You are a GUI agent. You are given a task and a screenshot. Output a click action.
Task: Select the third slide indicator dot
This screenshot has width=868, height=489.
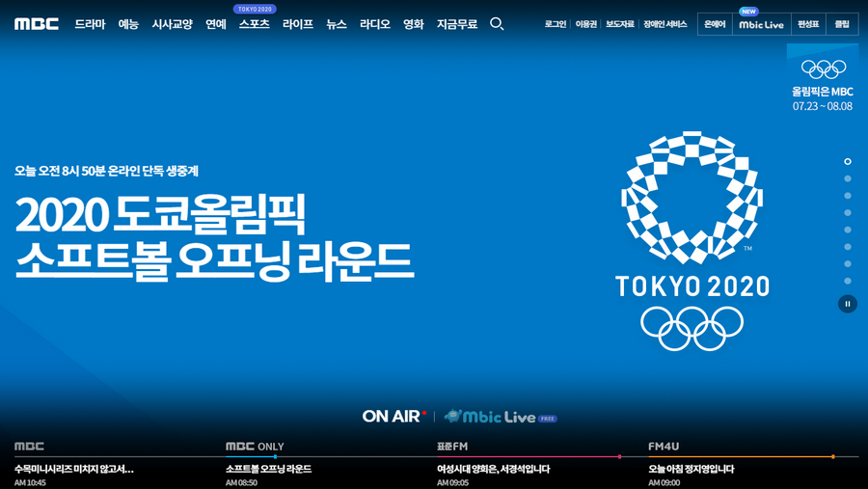[x=848, y=196]
